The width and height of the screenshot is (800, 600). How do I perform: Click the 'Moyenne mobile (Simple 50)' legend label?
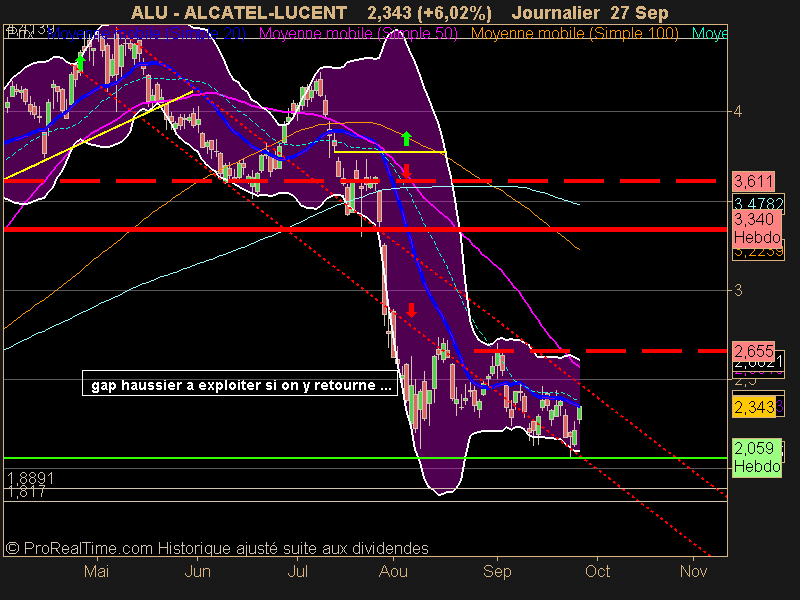[x=358, y=34]
